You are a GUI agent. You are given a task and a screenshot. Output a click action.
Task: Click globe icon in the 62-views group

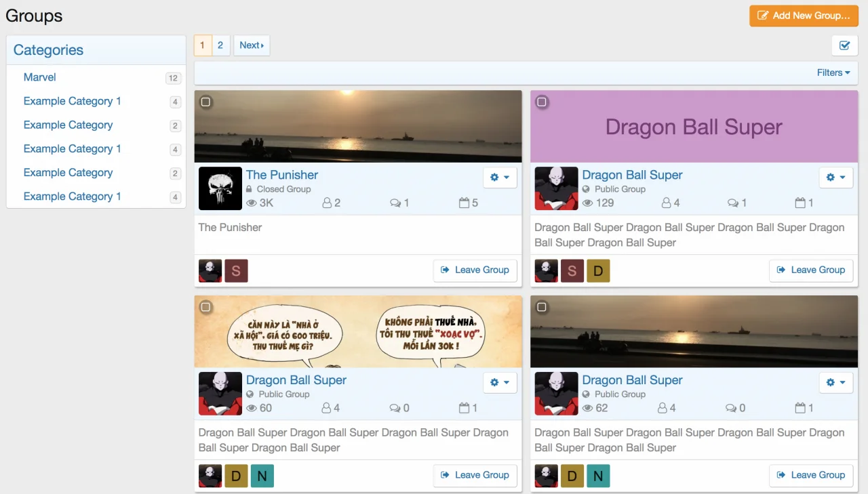587,394
